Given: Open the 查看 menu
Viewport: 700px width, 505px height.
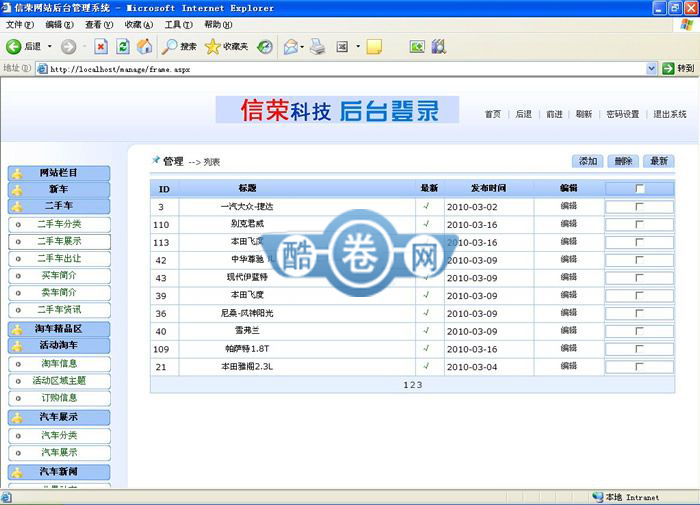Looking at the screenshot, I should pyautogui.click(x=99, y=25).
